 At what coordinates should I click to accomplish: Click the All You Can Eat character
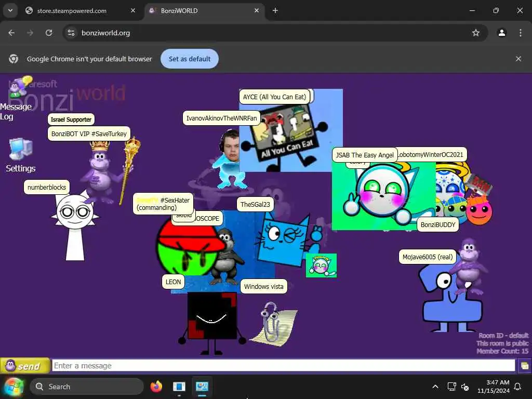(287, 136)
